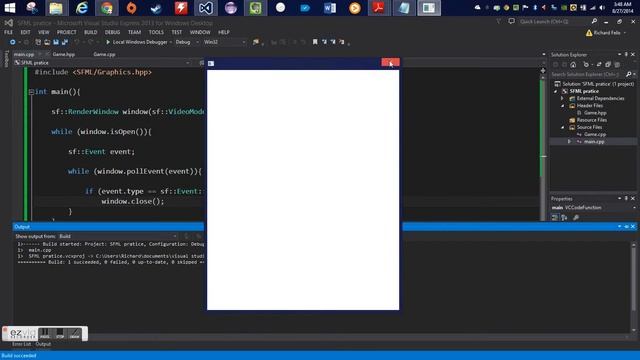Expand main.cpp node in Solution Explorer
Screen dimensions: 640x360
click(569, 142)
